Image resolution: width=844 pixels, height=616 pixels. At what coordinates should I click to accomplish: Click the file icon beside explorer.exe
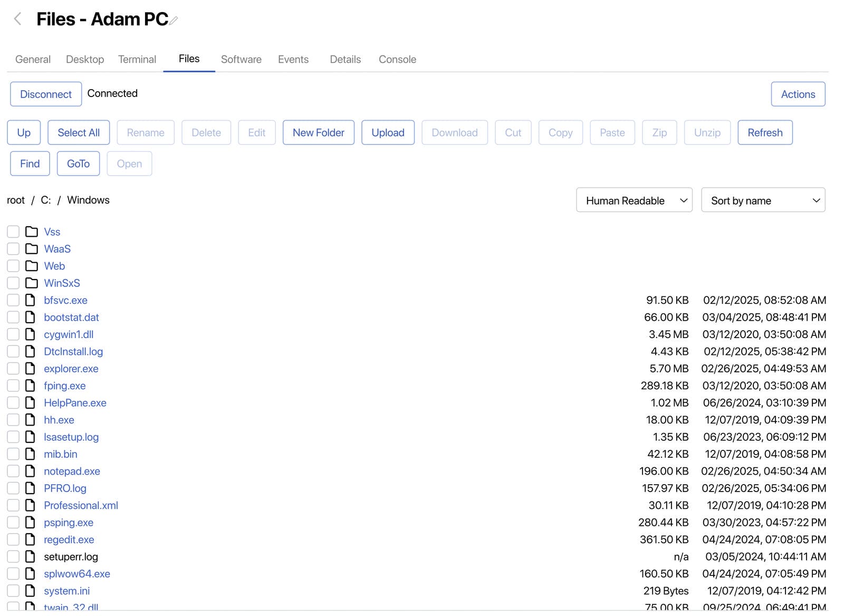tap(31, 369)
